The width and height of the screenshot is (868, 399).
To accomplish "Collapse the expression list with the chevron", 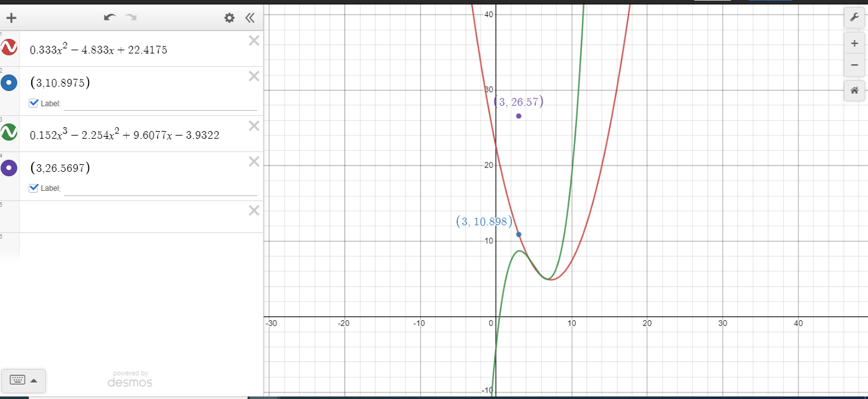I will pos(250,18).
